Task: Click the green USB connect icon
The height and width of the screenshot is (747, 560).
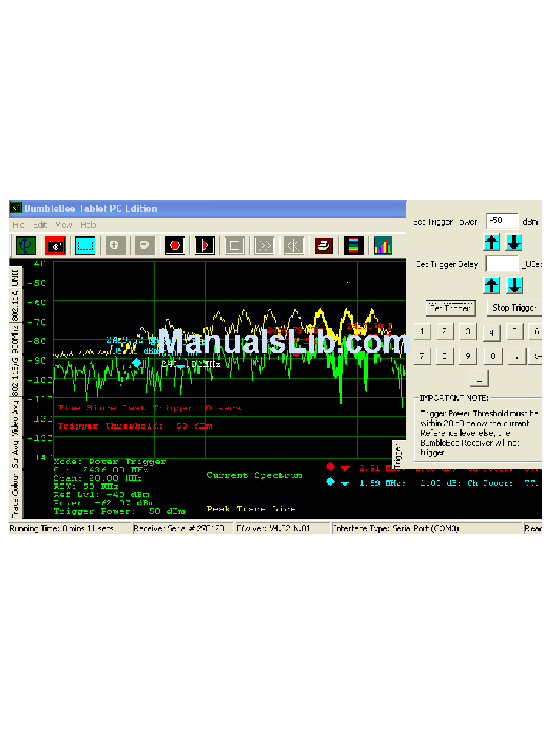Action: pos(26,245)
